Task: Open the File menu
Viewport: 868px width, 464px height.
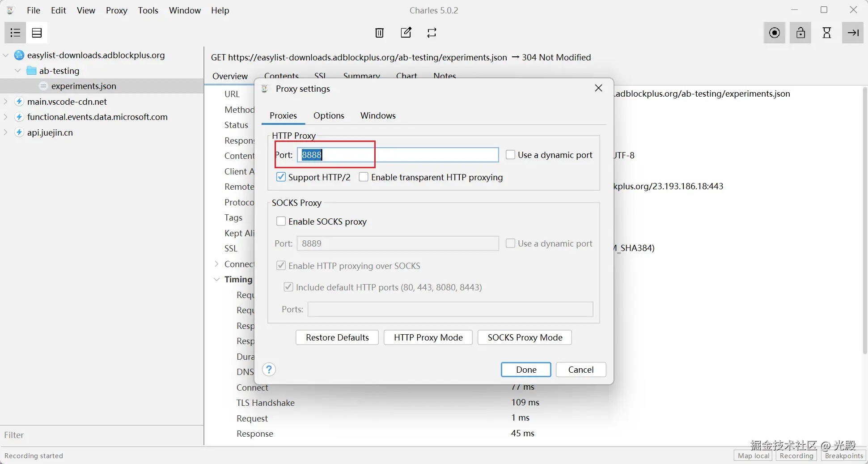Action: coord(34,10)
